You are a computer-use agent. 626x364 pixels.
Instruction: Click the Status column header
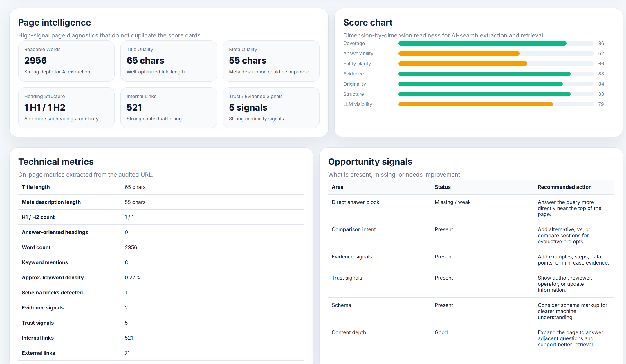tap(443, 187)
